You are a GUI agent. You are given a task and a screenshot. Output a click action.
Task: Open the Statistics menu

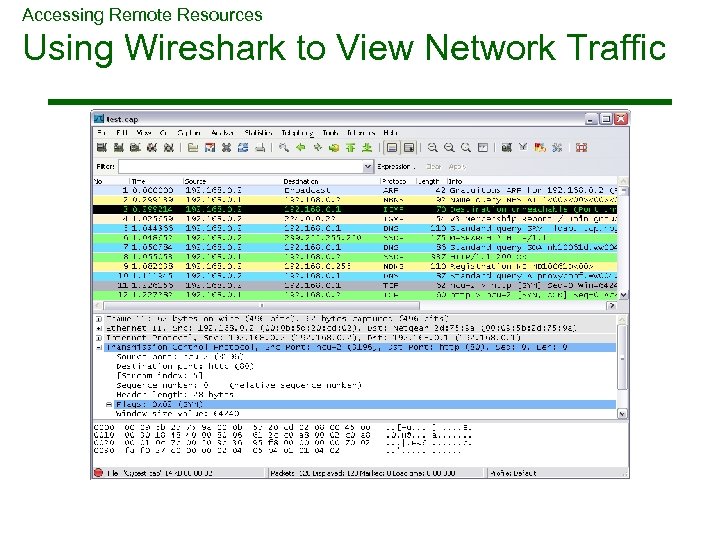click(258, 133)
